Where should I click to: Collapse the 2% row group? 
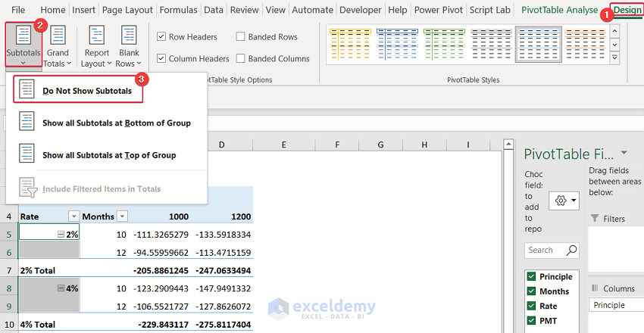pos(61,235)
